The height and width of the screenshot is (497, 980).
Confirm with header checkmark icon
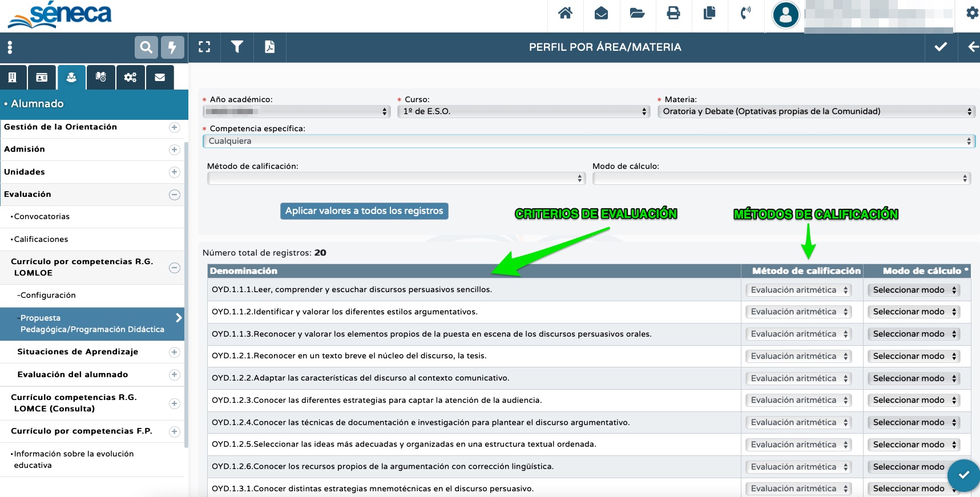941,47
